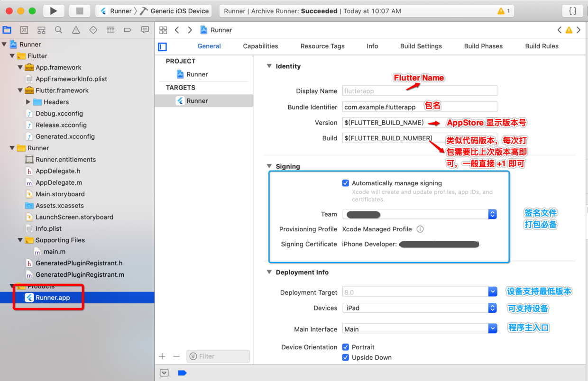Viewport: 588px width, 381px height.
Task: Stop the running task with the Stop button
Action: point(80,11)
